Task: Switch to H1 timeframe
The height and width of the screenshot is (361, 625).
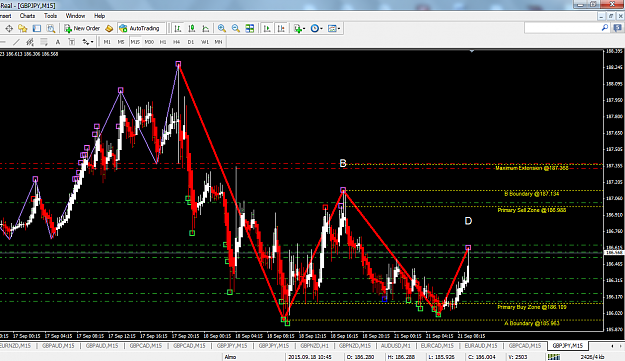Action: (x=163, y=42)
